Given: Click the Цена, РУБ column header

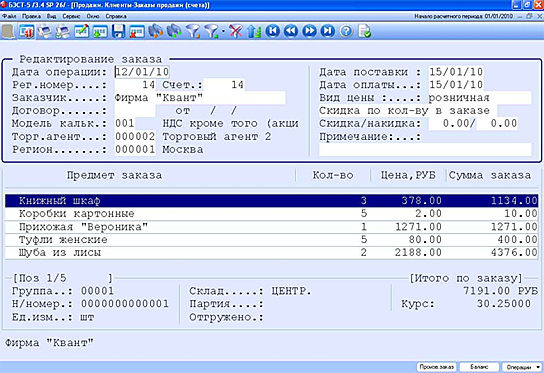Looking at the screenshot, I should (408, 175).
